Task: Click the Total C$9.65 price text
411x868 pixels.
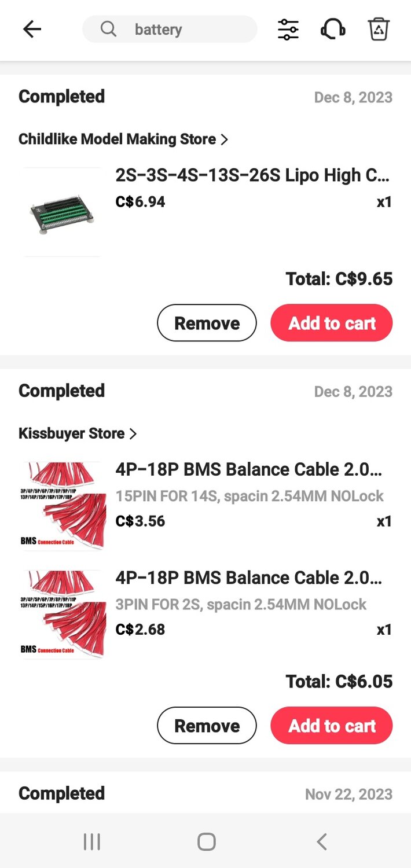Action: 339,279
